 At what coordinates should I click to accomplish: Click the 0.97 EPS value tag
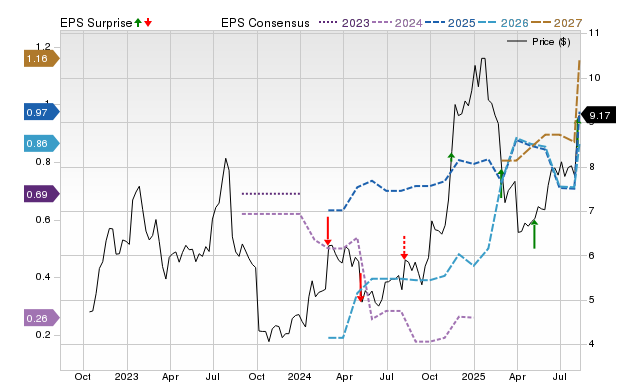tap(41, 112)
